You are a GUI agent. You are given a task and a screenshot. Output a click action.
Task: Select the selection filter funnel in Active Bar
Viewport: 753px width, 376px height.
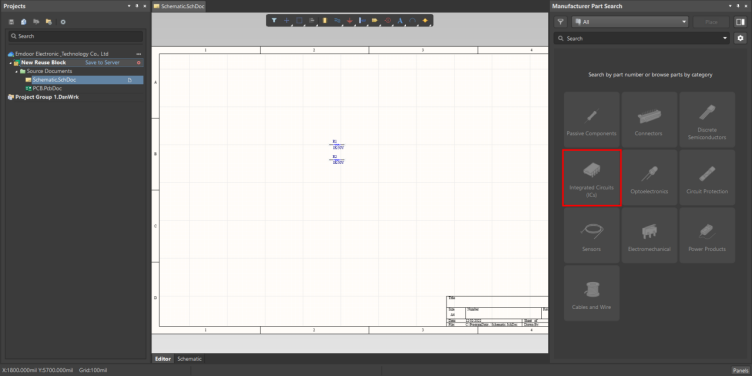[274, 21]
